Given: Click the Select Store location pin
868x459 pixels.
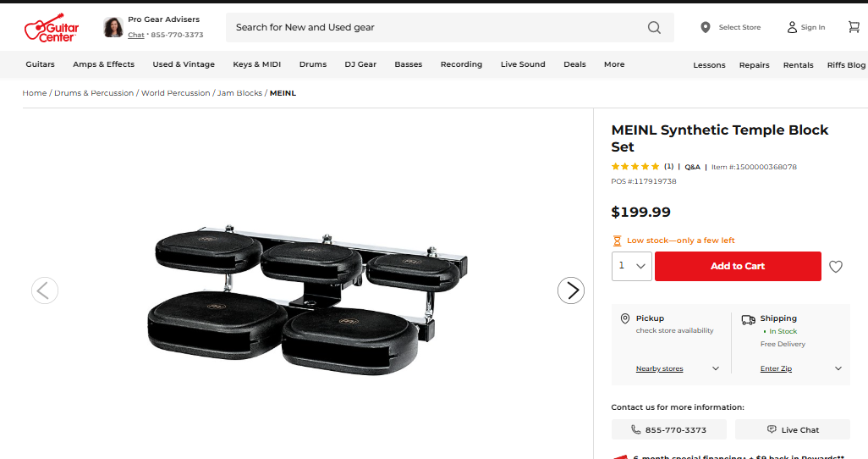Looking at the screenshot, I should tap(706, 27).
